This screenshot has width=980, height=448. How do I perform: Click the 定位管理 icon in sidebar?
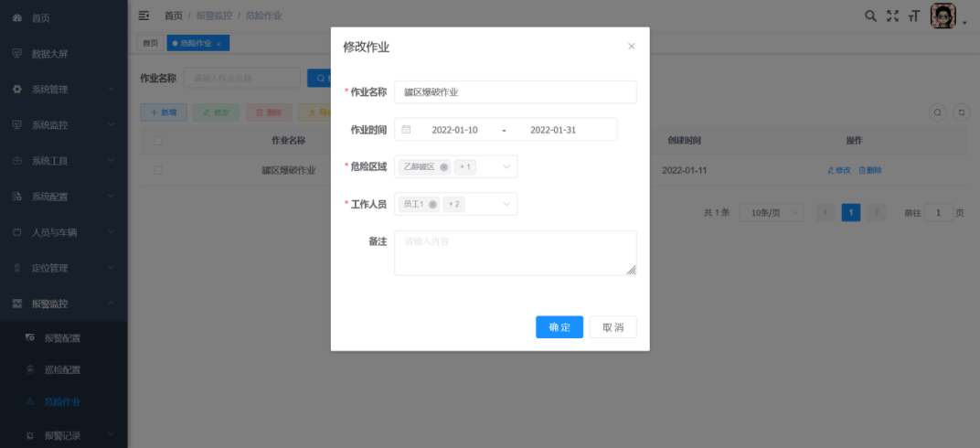click(17, 267)
